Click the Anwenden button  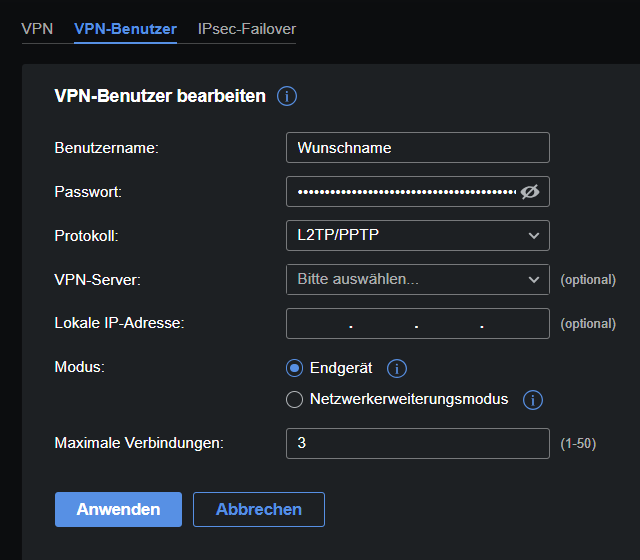(118, 509)
